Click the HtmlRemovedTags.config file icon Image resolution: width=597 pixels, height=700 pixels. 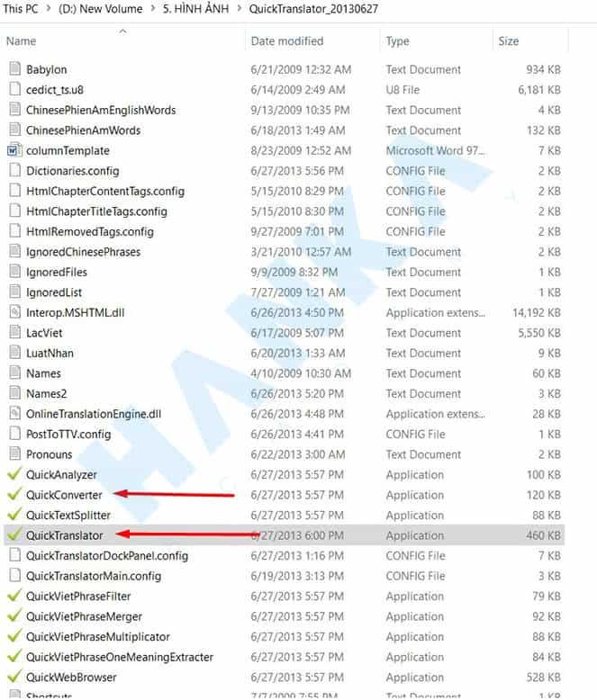[14, 231]
